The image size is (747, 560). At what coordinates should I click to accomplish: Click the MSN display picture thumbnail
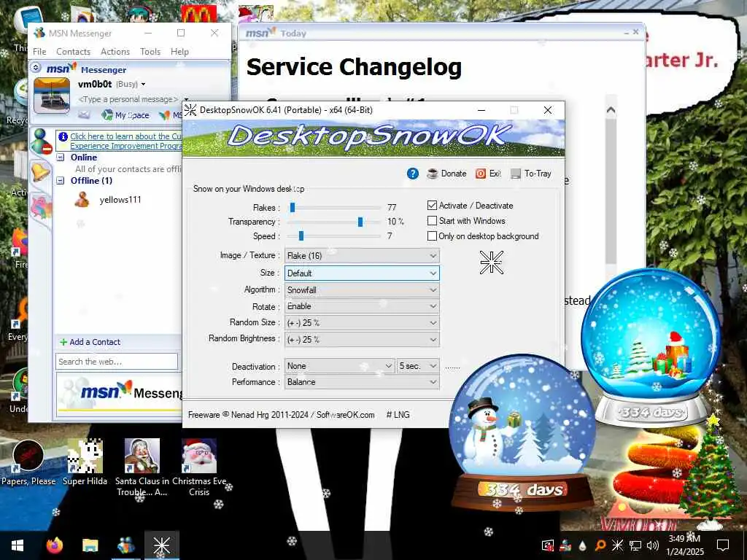click(x=52, y=96)
